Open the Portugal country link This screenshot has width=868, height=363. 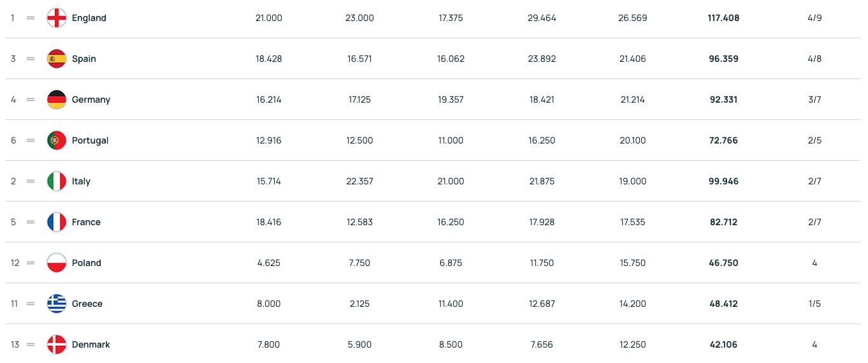tap(90, 140)
